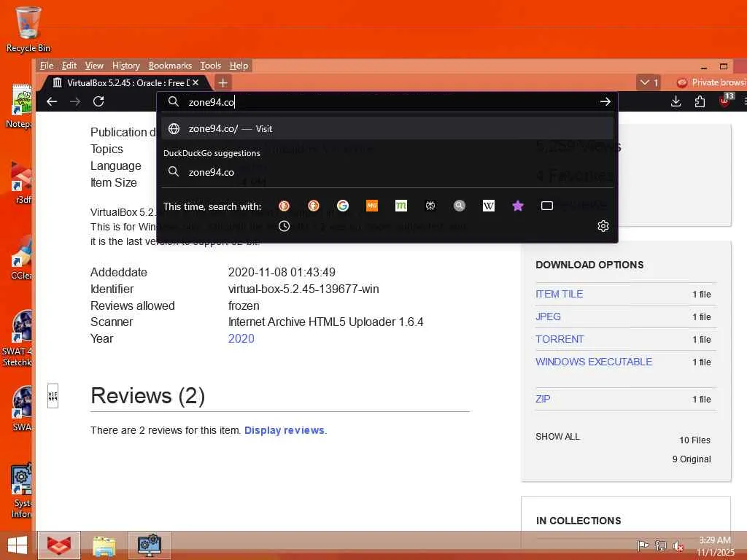Open the CCleaner desktop shortcut

pos(22,257)
